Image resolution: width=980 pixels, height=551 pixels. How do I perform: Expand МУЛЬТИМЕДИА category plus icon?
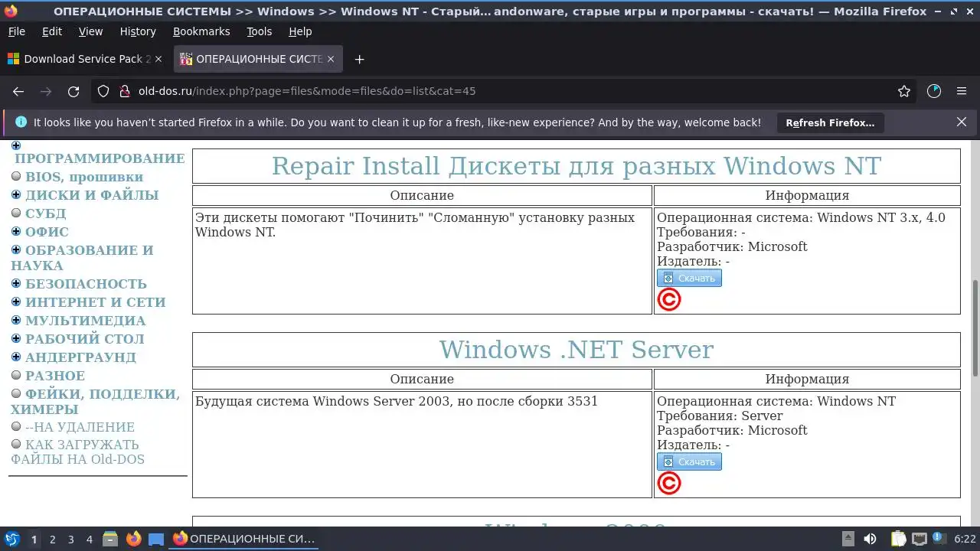(16, 320)
